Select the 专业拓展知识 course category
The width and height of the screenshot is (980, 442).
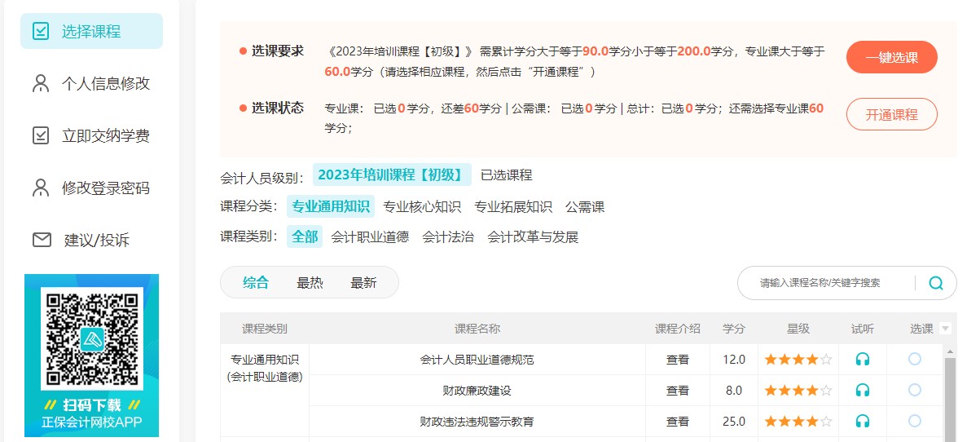[x=513, y=206]
